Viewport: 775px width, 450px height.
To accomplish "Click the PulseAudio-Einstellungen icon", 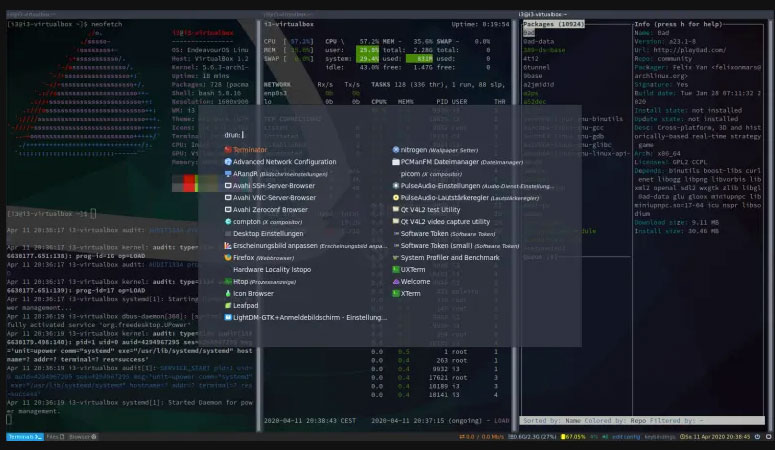I will (395, 186).
